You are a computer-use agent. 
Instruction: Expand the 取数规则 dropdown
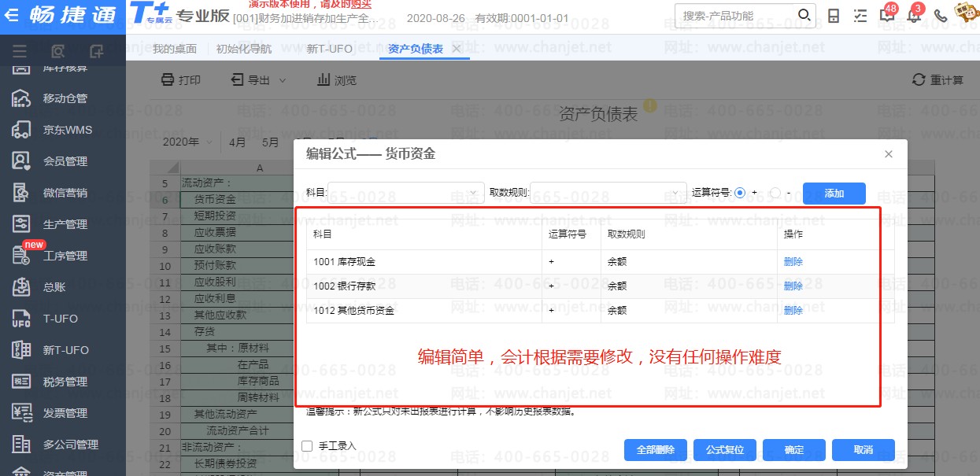675,193
